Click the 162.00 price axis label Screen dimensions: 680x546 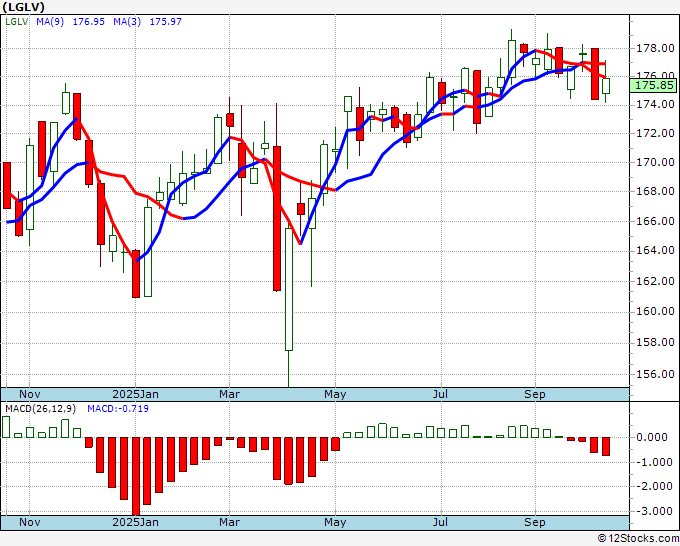pos(655,281)
